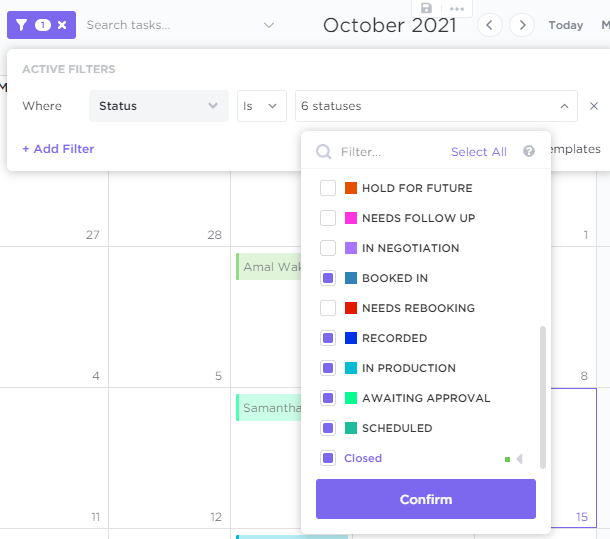
Task: Click the help question mark icon
Action: 529,152
